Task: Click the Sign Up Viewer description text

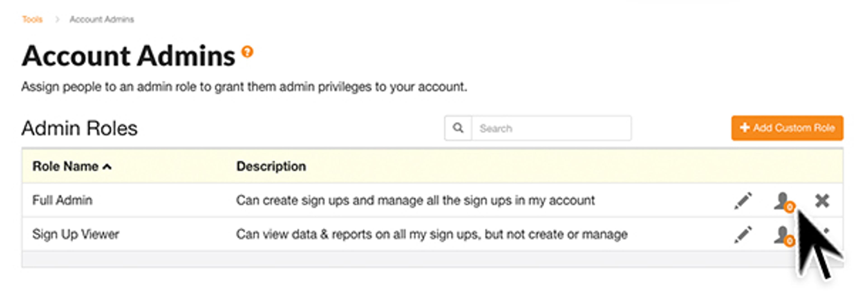Action: coord(431,234)
